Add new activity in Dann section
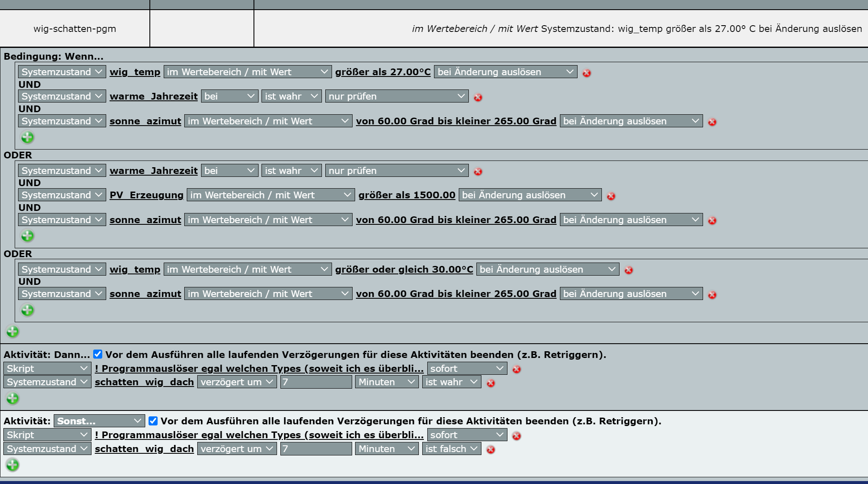The width and height of the screenshot is (868, 484). pos(13,398)
